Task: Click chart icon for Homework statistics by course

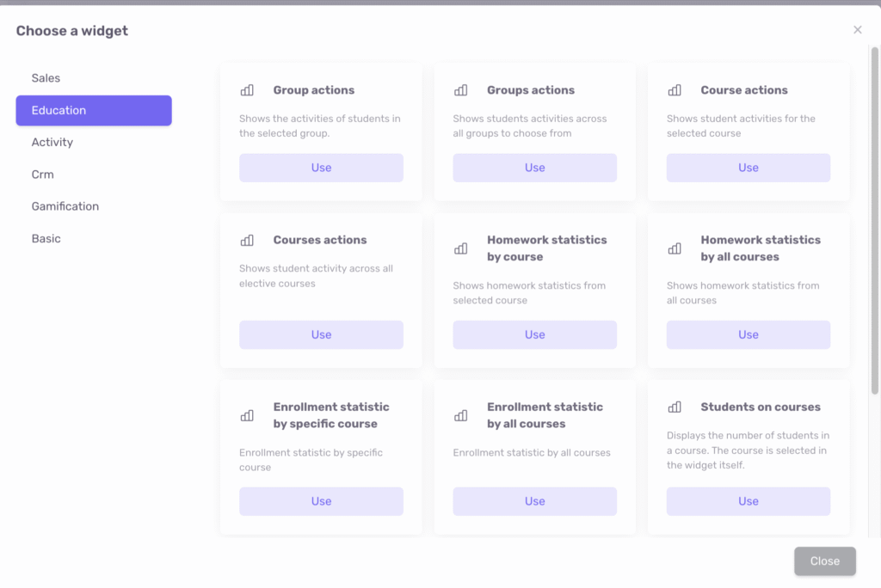Action: pos(460,248)
